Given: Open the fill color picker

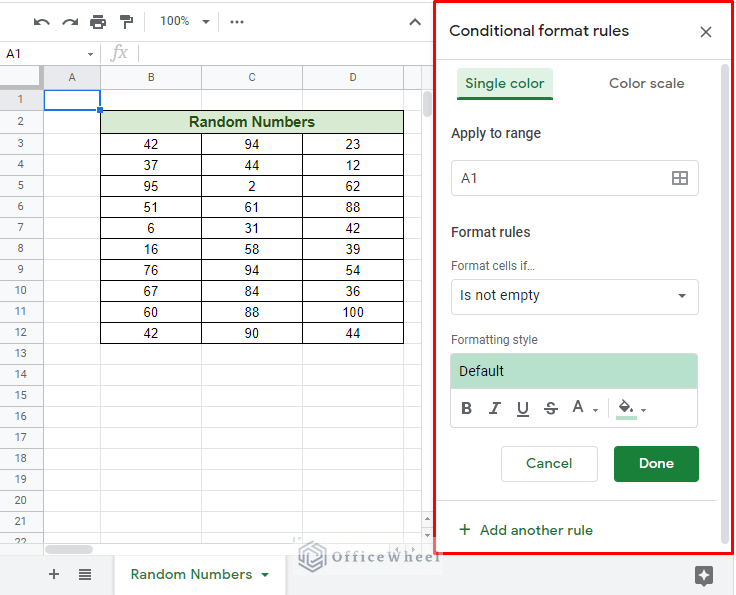Looking at the screenshot, I should [631, 408].
